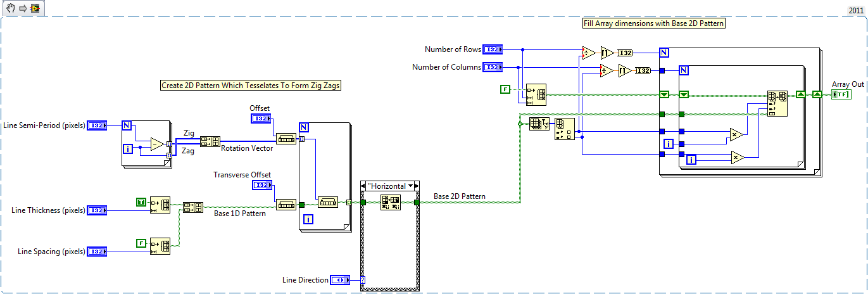Click the Rotation Vector build array node
This screenshot has width=868, height=294.
coord(210,141)
